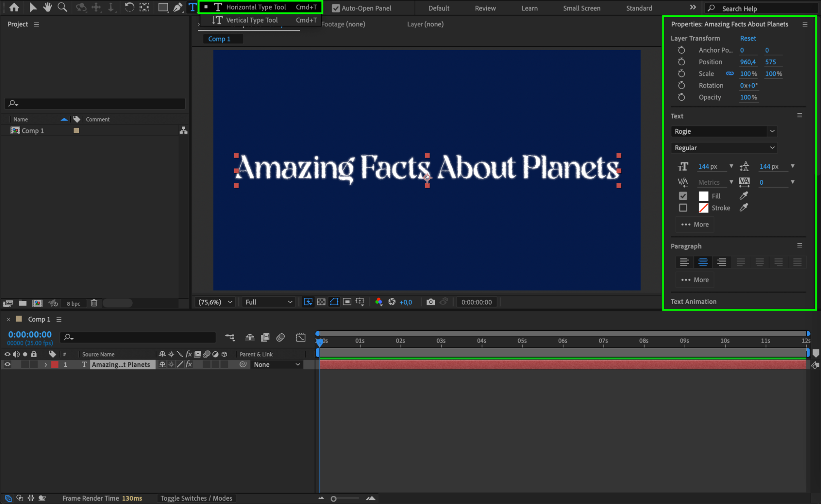Viewport: 821px width, 504px height.
Task: Select the Zoom tool in toolbar
Action: (62, 7)
